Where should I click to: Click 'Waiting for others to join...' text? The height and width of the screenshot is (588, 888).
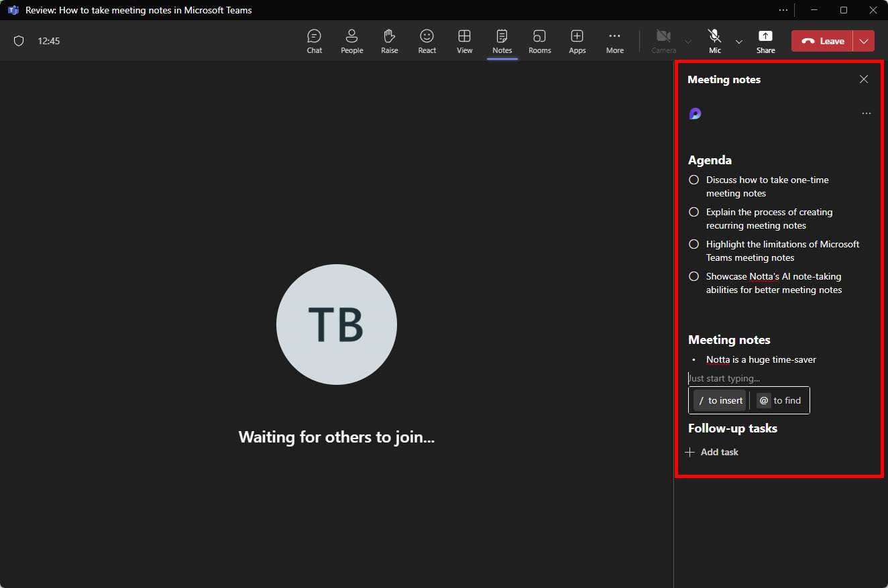(x=337, y=438)
